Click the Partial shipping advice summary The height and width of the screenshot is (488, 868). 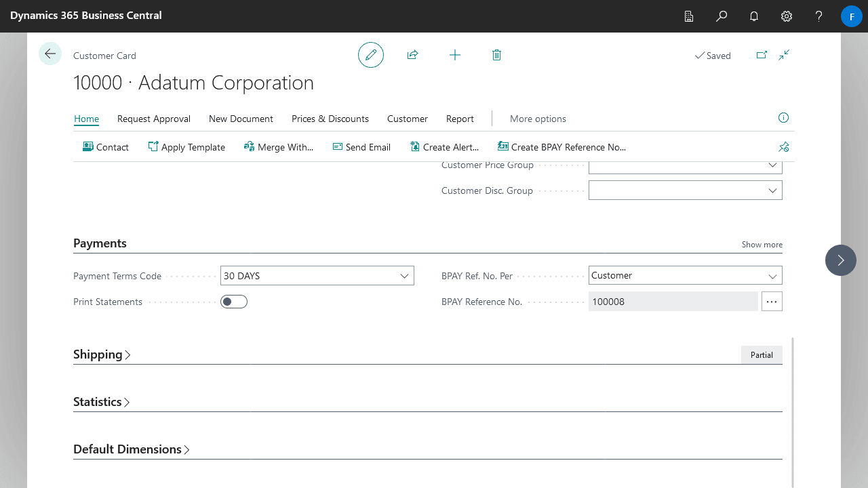point(762,354)
